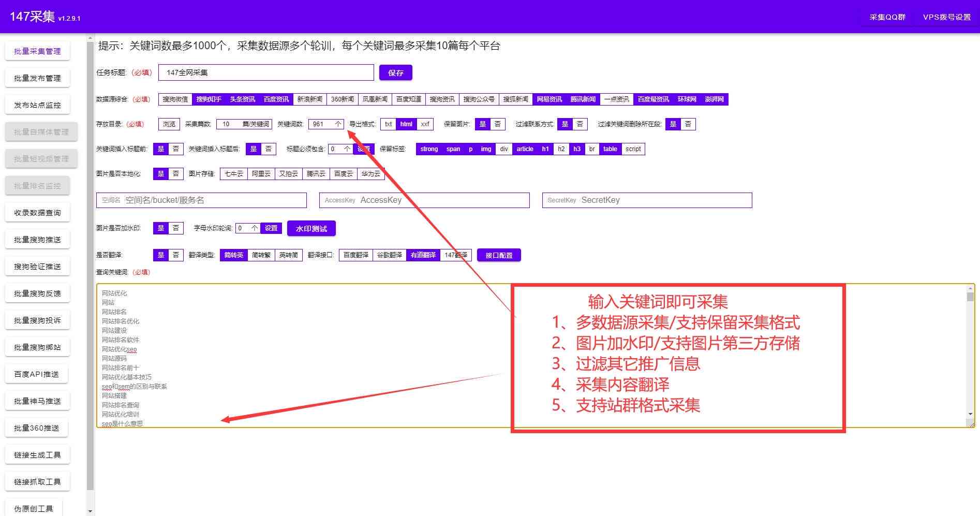Select txt export format
Image resolution: width=980 pixels, height=516 pixels.
389,124
